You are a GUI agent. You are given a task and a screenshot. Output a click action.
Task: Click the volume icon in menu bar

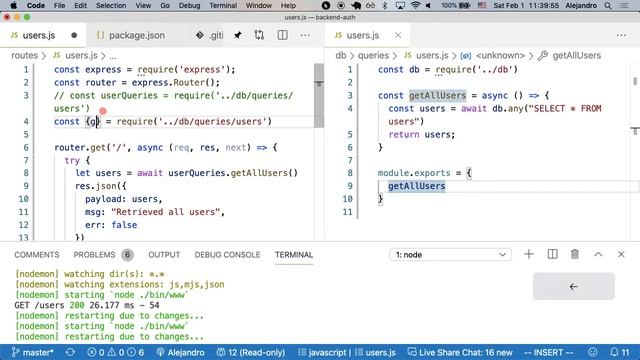tap(429, 6)
